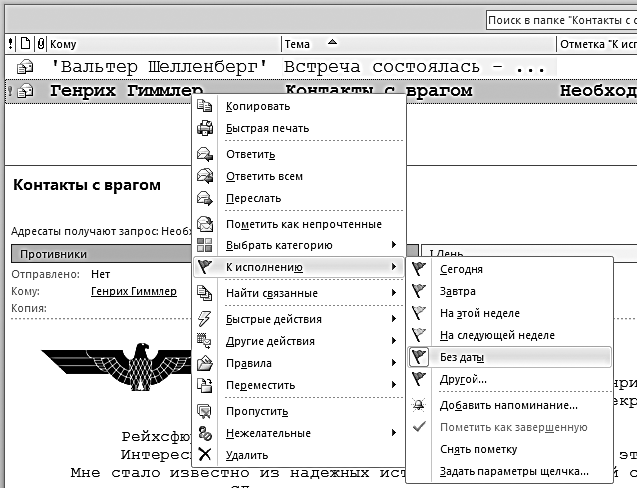Click the Ответить reply icon
Image resolution: width=637 pixels, height=488 pixels.
pyautogui.click(x=205, y=155)
